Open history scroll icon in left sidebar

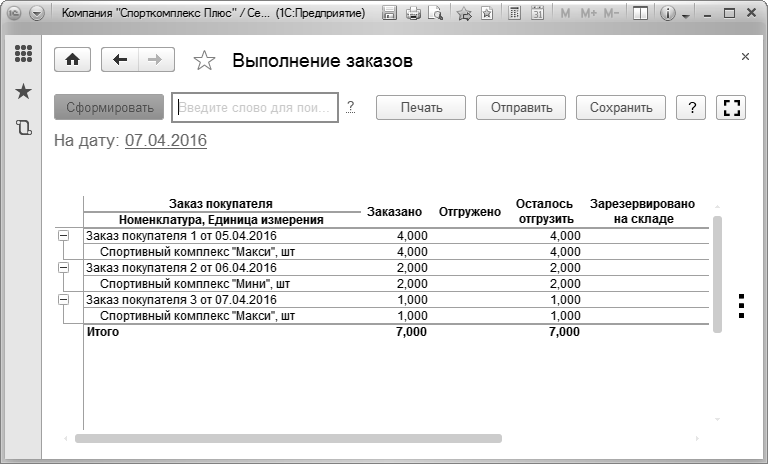coord(24,127)
